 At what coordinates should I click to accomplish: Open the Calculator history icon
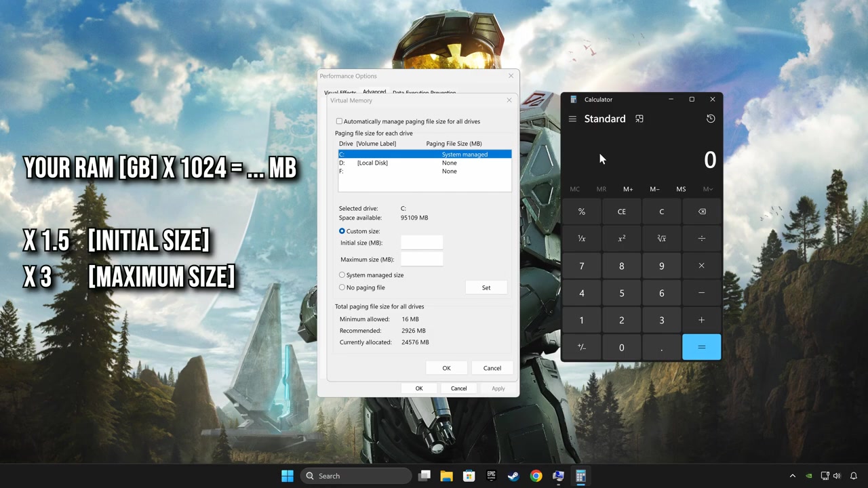[x=711, y=119]
